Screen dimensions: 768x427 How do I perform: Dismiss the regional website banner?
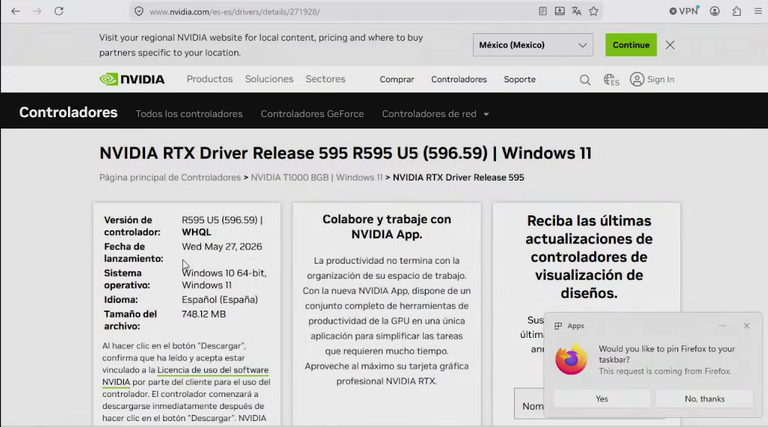(x=670, y=45)
